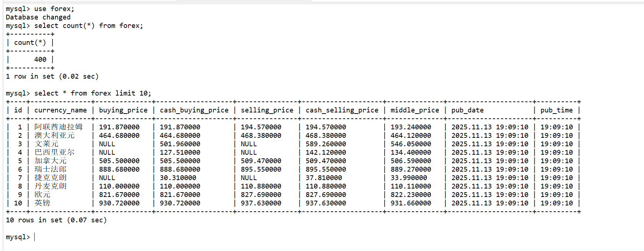Click middle price 110.110000
Image resolution: width=644 pixels, height=251 pixels.
[411, 186]
